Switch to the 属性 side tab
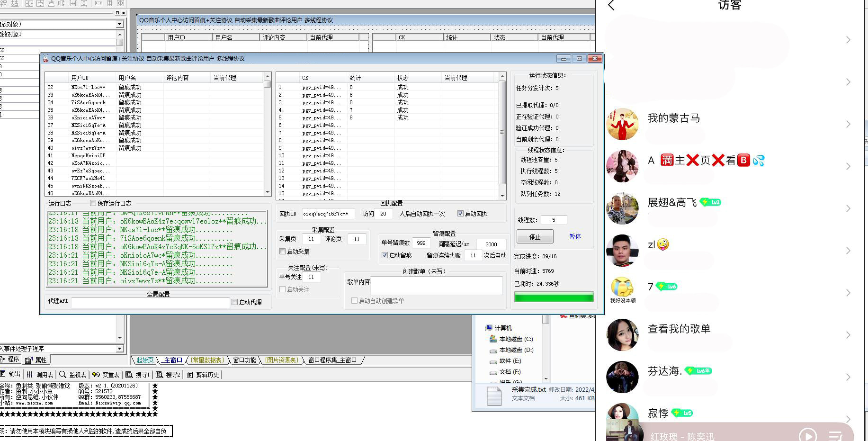 click(36, 360)
